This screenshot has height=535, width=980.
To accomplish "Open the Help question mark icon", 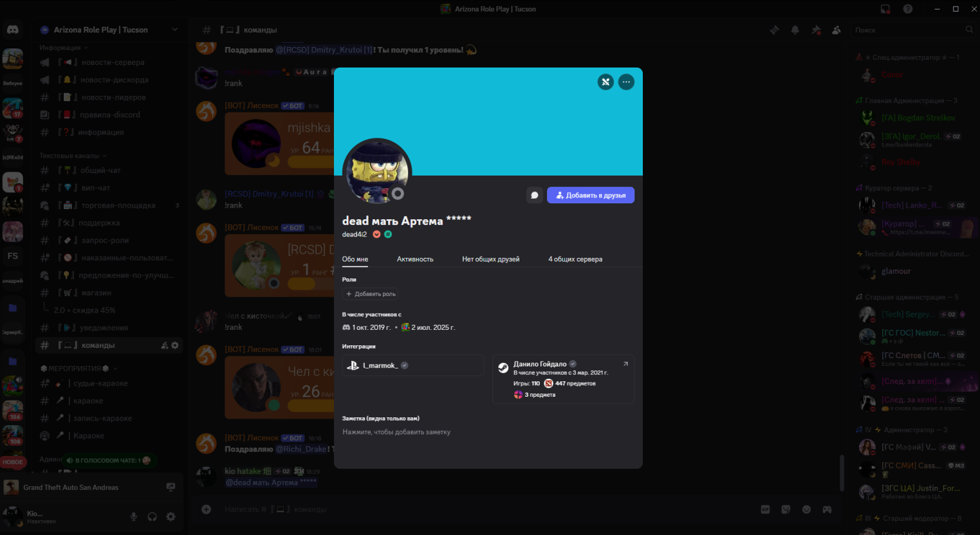I will tap(908, 9).
